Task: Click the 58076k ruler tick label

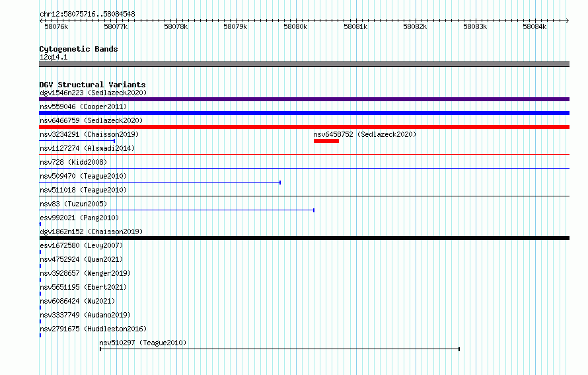Action: tap(56, 26)
